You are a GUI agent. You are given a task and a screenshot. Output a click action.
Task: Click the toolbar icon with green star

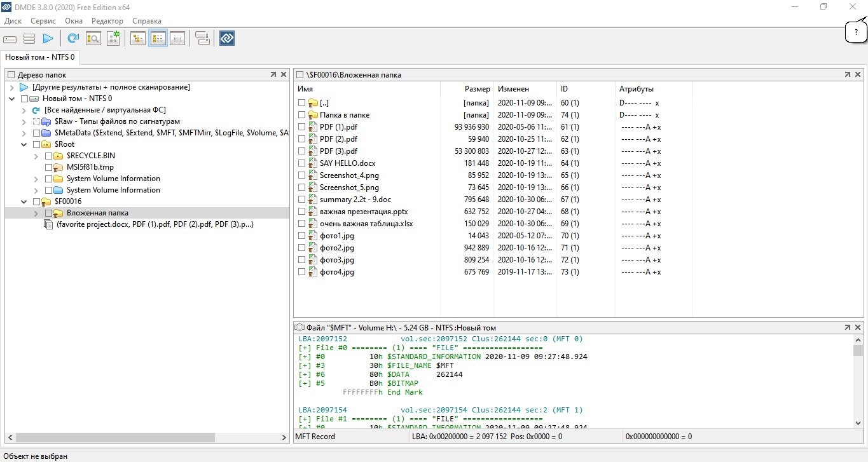(113, 39)
